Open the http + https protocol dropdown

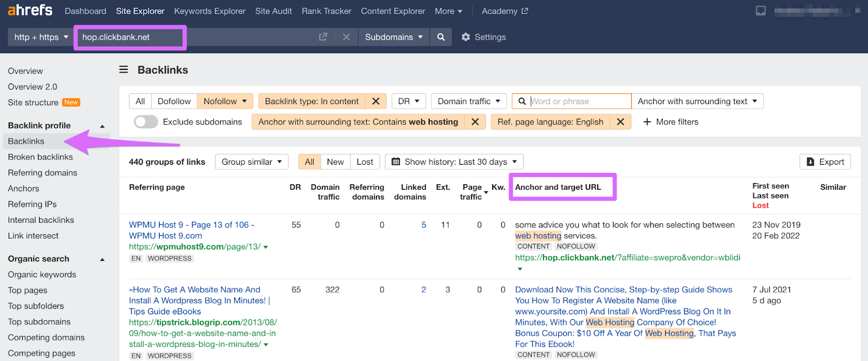click(41, 37)
